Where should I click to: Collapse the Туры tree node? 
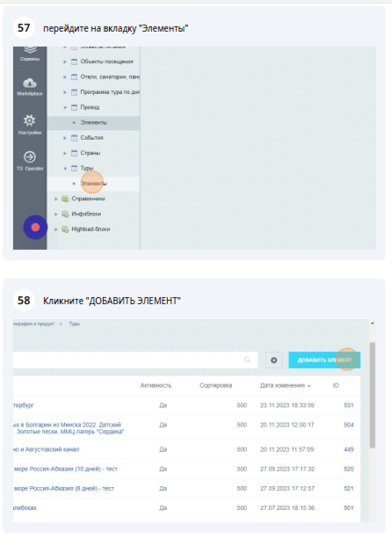coord(64,169)
